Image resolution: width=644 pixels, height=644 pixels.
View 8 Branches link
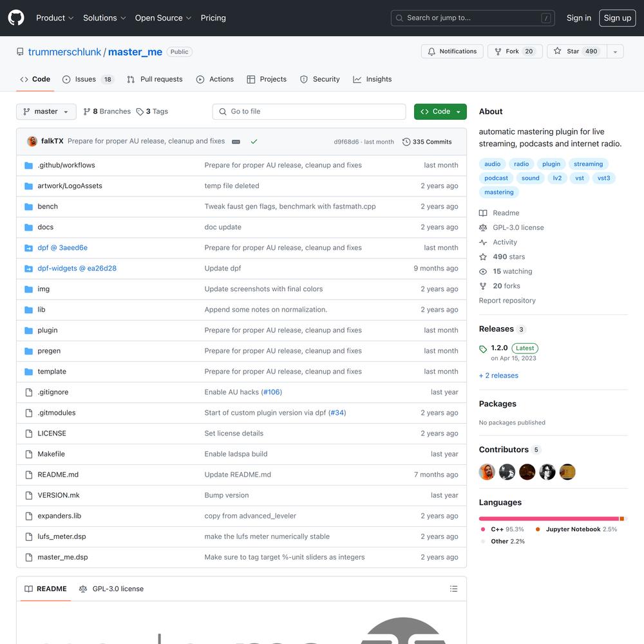point(107,111)
